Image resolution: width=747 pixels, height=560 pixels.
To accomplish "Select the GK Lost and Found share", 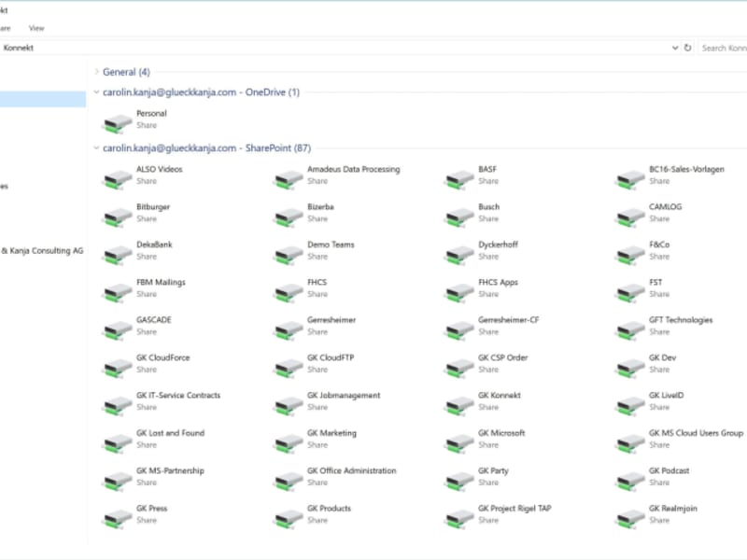I will 170,433.
